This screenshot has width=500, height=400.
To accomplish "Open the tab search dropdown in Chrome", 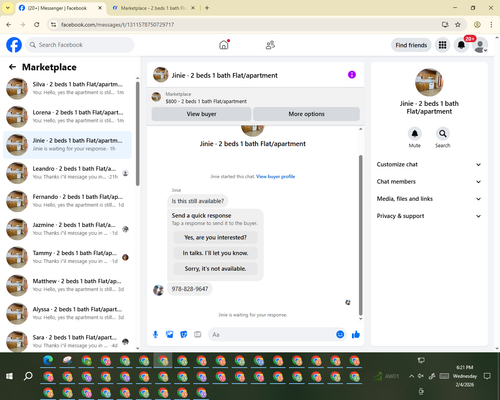I will (8, 8).
